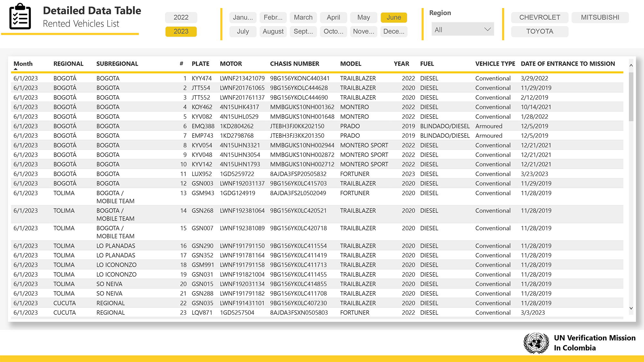Click SO NEIVA in GSN015 row
Screen dimensions: 644x362
point(109,284)
